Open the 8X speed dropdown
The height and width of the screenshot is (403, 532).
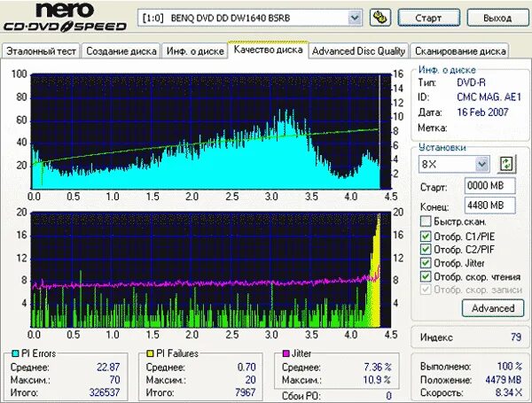481,165
